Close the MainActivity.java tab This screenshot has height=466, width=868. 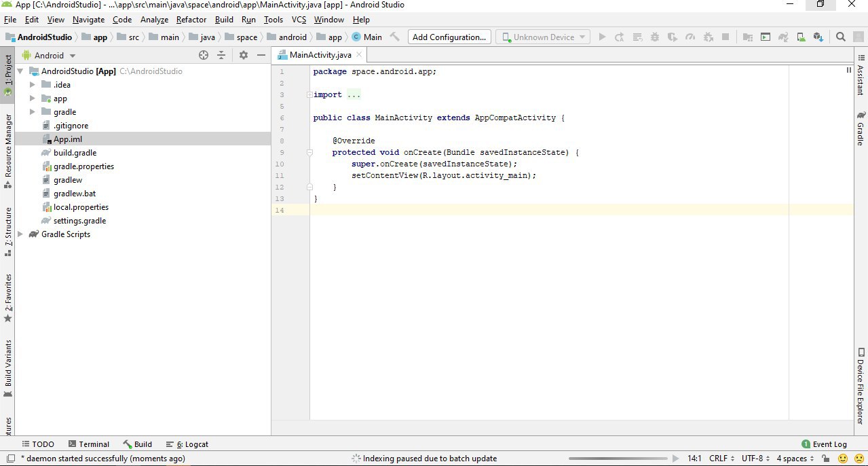[358, 55]
